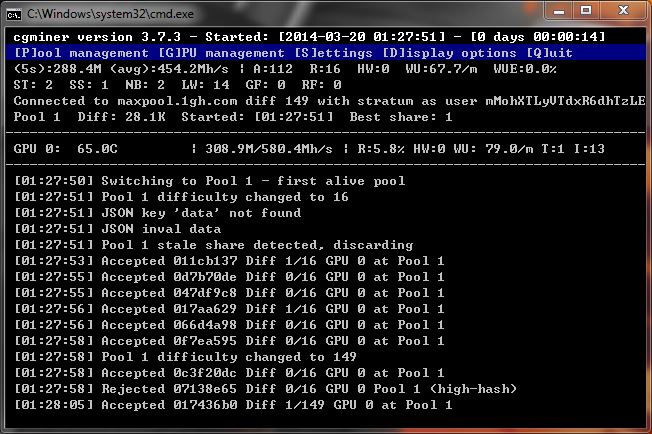Image resolution: width=652 pixels, height=434 pixels.
Task: Click the cgminer version 3.7.3 header line
Action: [x=309, y=37]
